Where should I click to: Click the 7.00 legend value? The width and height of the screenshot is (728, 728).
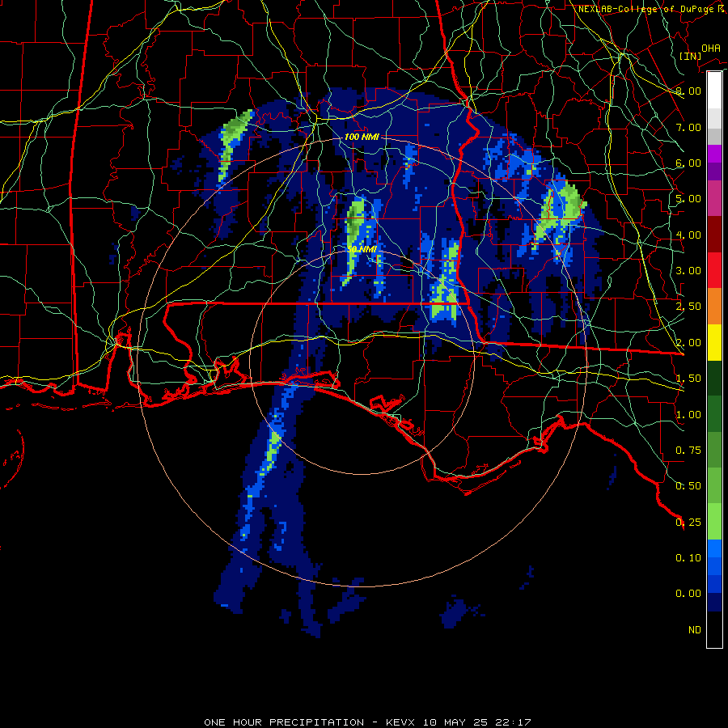[x=688, y=127]
